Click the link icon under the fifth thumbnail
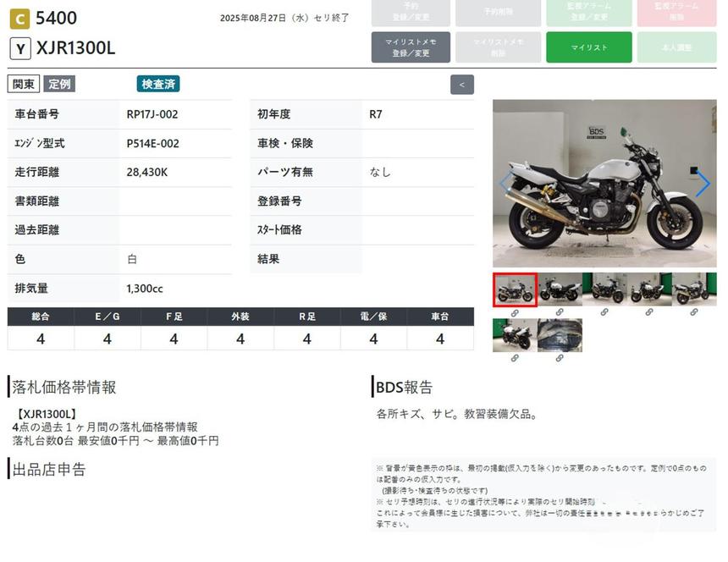This screenshot has width=728, height=562. [x=693, y=312]
